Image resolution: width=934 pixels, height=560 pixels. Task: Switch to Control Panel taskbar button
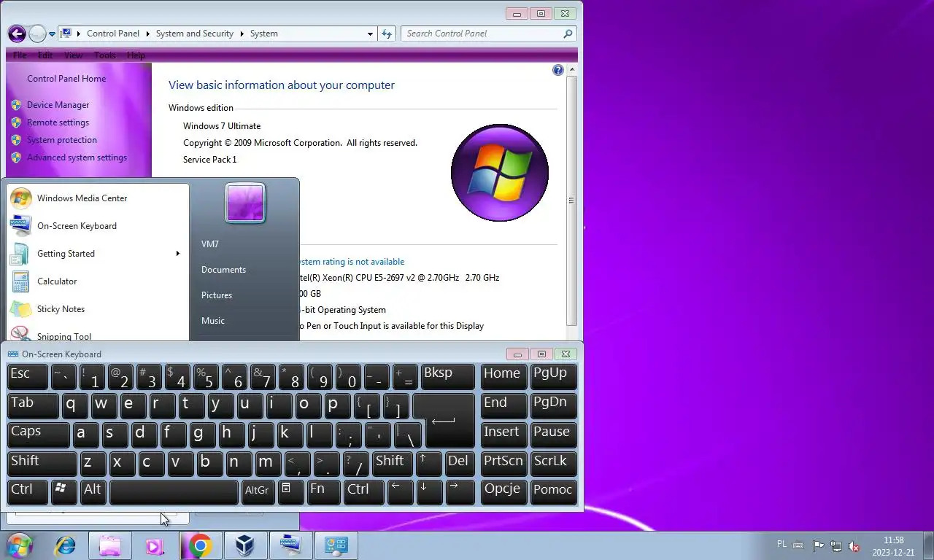(336, 545)
